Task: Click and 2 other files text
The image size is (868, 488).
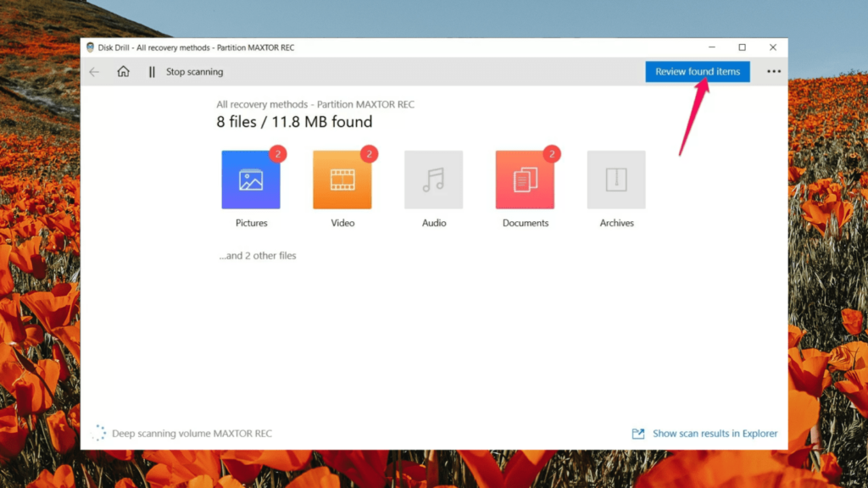Action: click(x=258, y=255)
